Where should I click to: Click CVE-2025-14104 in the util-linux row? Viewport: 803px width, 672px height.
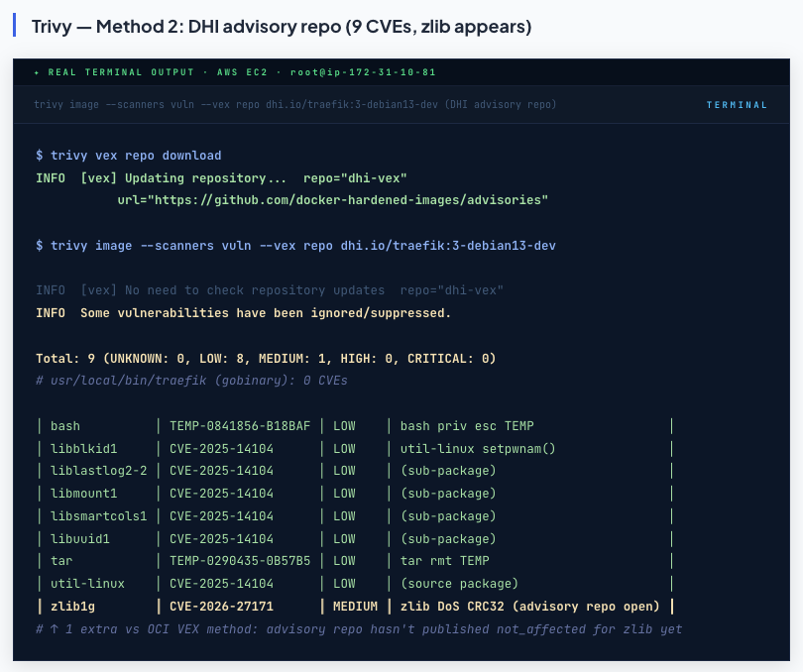[x=221, y=584]
